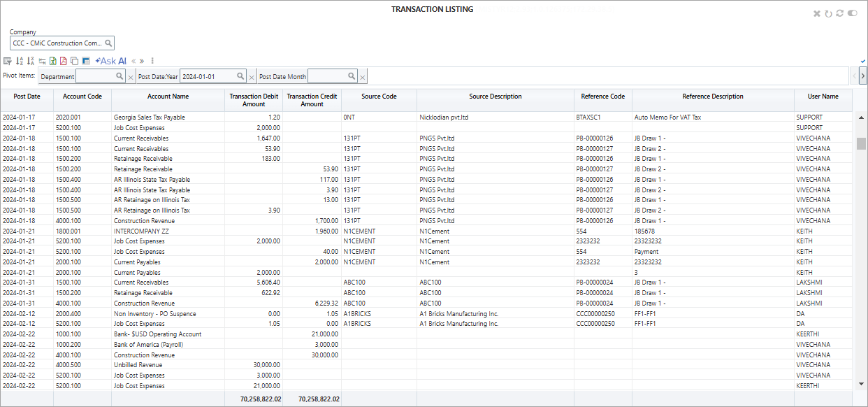This screenshot has width=868, height=407.
Task: Export listing to Excel
Action: [53, 61]
